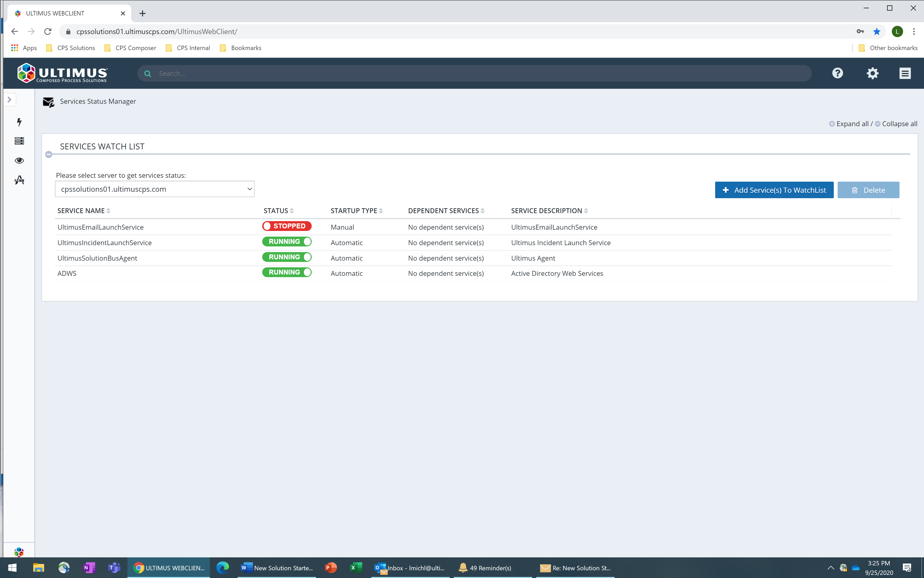The width and height of the screenshot is (924, 578).
Task: Click the saved password key icon
Action: tap(860, 31)
